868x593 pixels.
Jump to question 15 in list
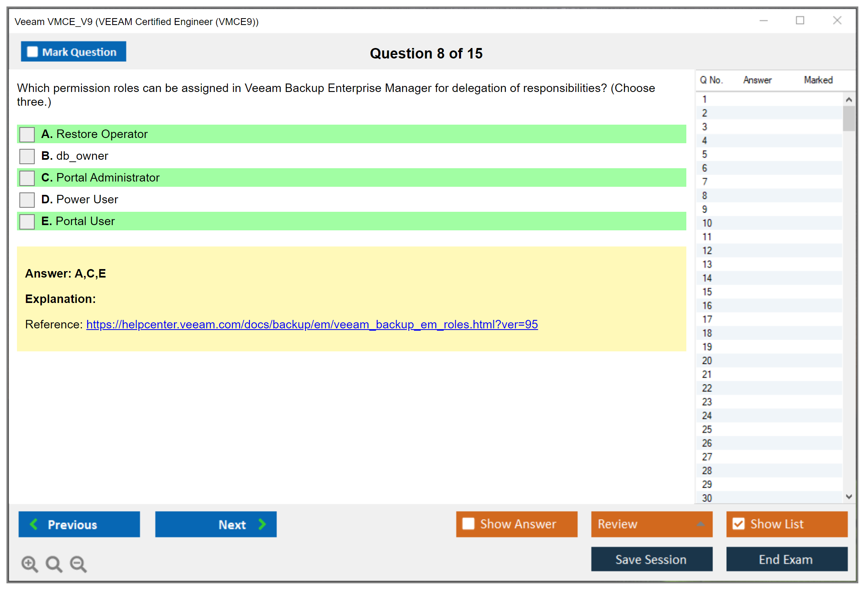(x=707, y=292)
